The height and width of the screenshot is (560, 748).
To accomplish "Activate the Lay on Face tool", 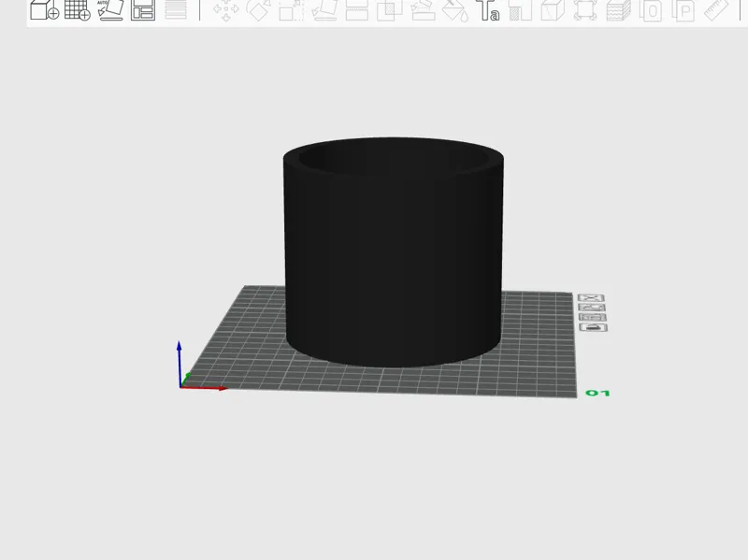I will 324,10.
